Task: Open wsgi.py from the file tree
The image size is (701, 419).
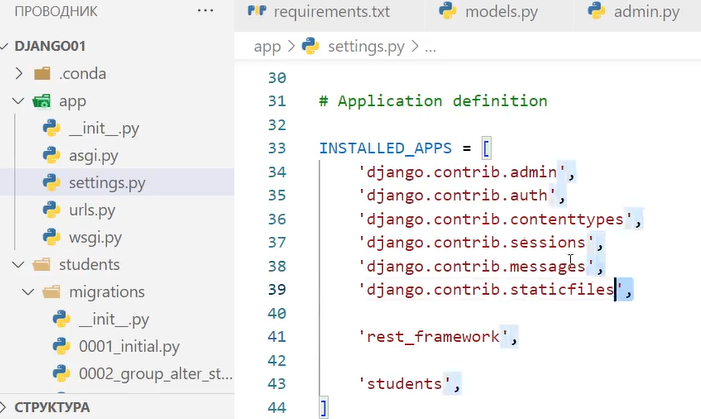Action: [x=95, y=237]
